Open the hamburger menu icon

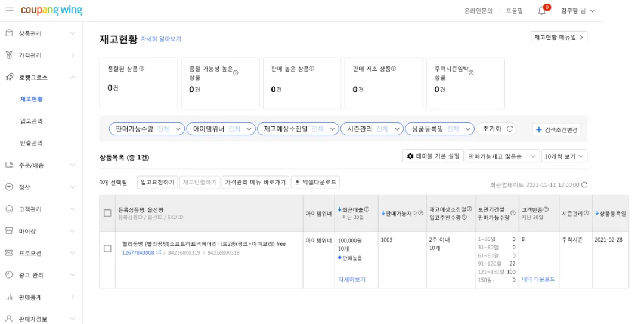10,11
